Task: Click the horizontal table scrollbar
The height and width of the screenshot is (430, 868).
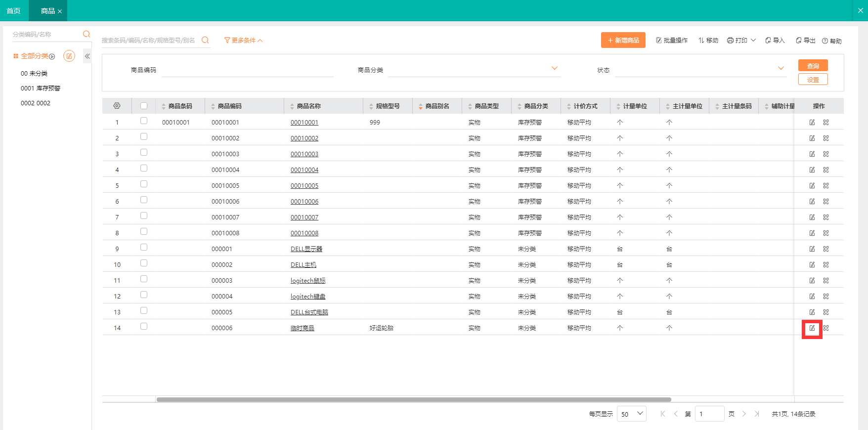Action: coord(414,399)
